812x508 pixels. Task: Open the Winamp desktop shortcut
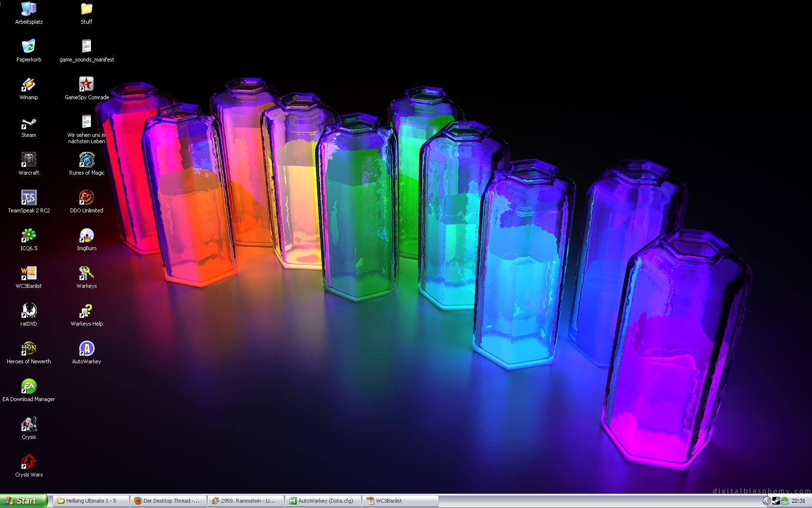(29, 85)
